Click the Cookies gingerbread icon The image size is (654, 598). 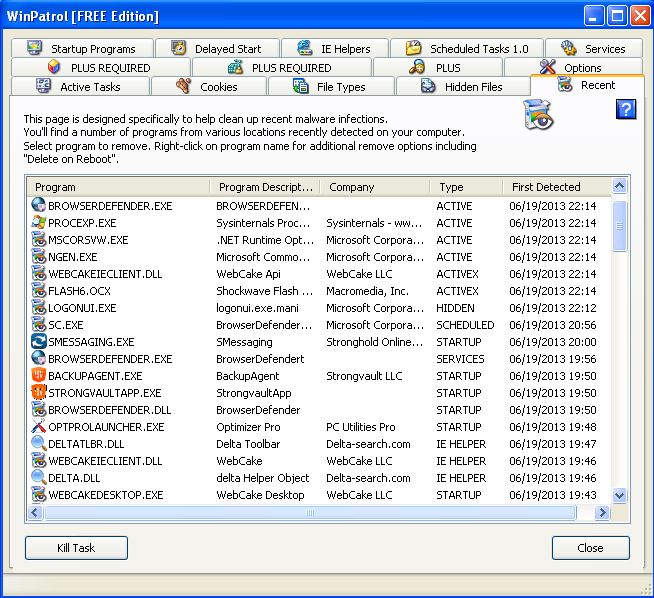[184, 86]
